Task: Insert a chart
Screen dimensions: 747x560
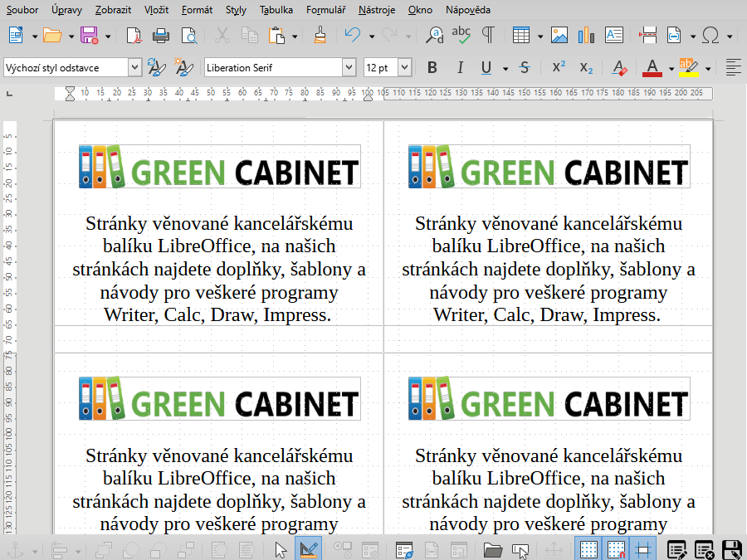Action: click(x=586, y=35)
